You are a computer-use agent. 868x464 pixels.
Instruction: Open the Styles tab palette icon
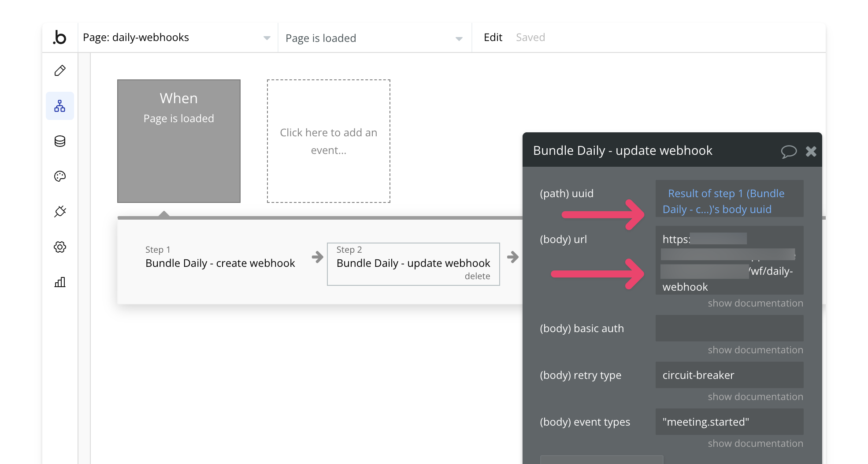[x=60, y=176]
